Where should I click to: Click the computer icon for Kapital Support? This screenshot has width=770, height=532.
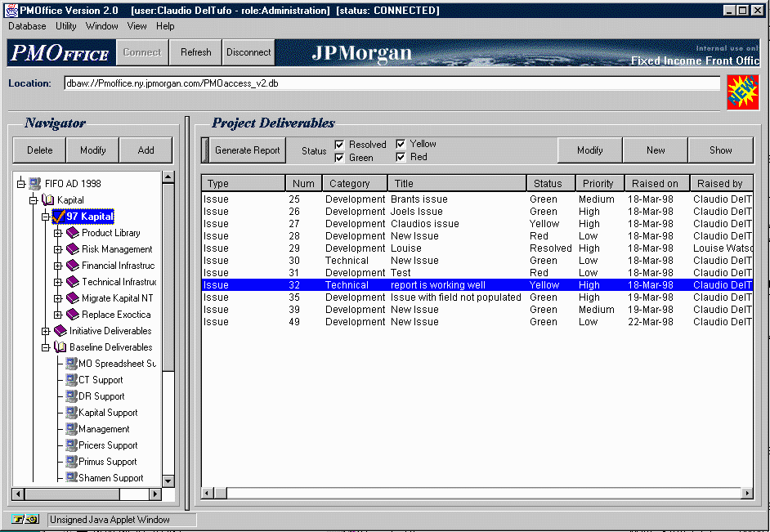(x=72, y=412)
